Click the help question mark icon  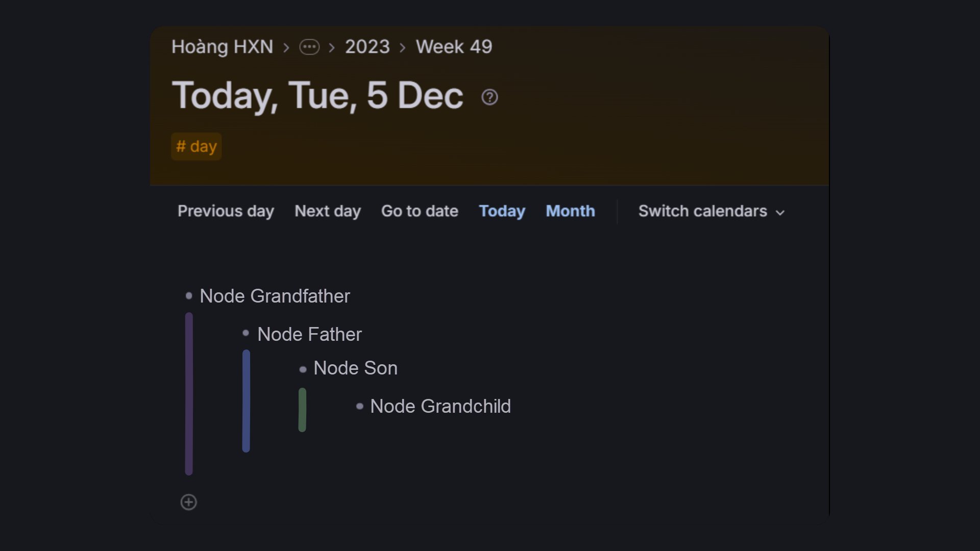click(x=489, y=97)
